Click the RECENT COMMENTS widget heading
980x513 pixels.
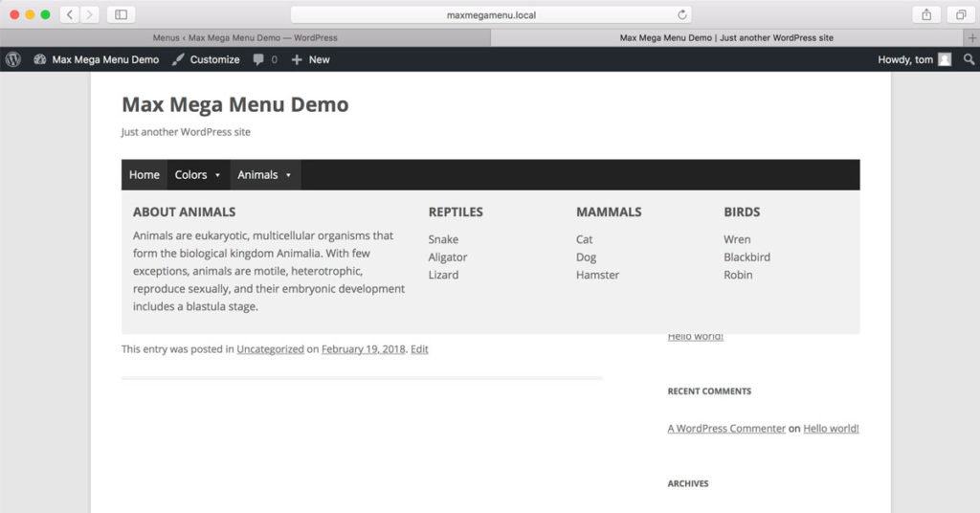click(x=709, y=391)
